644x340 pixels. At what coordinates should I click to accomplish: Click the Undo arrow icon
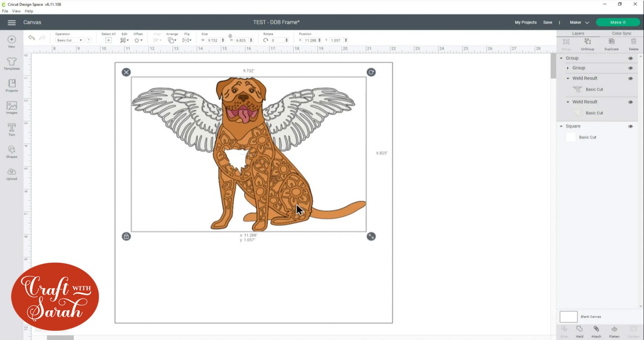click(31, 38)
